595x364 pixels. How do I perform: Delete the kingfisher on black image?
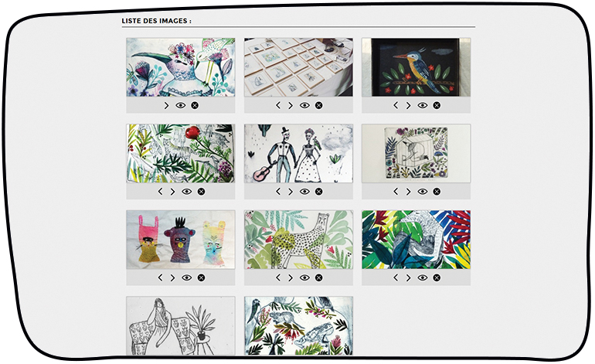437,106
